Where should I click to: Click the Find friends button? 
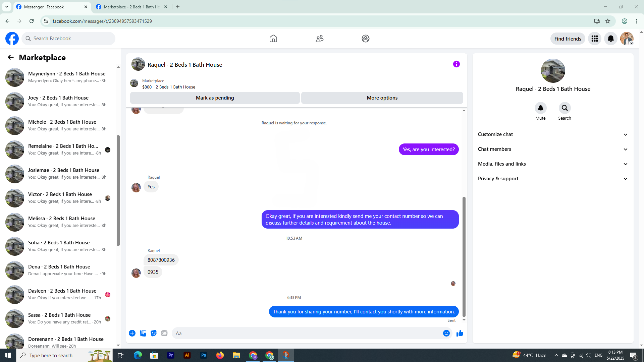[x=568, y=39]
